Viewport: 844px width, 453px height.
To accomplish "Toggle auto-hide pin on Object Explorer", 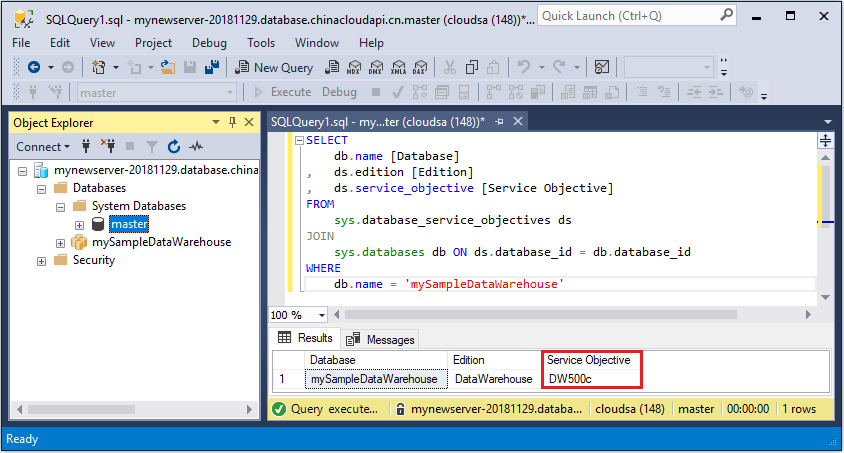I will click(x=232, y=122).
